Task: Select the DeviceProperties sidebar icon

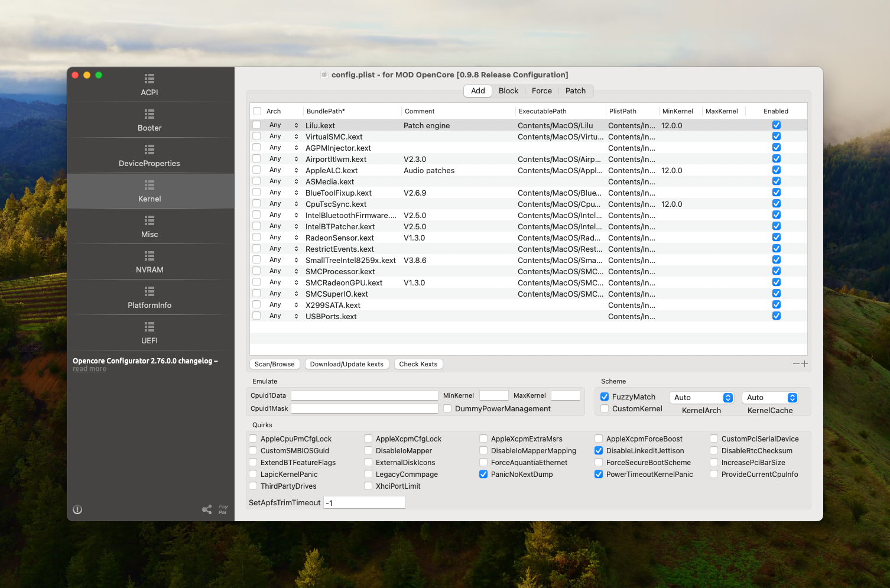Action: click(150, 150)
